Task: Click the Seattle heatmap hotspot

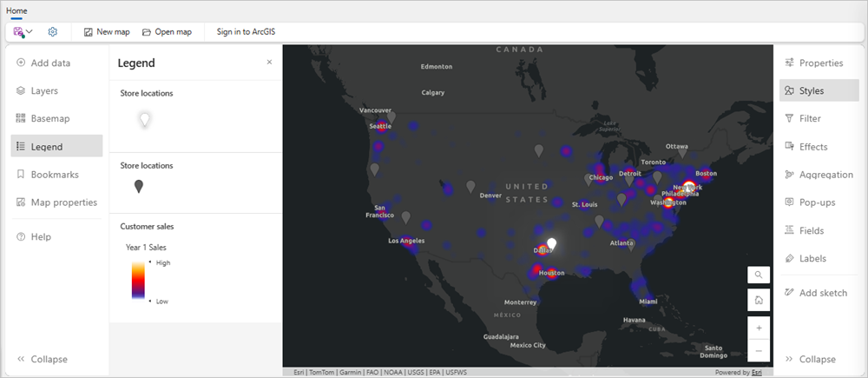Action: (x=381, y=125)
